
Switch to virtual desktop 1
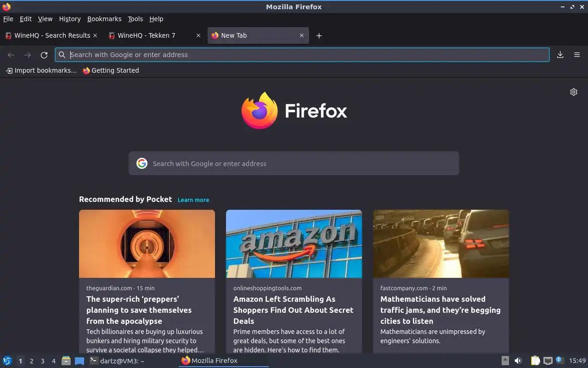click(x=20, y=361)
